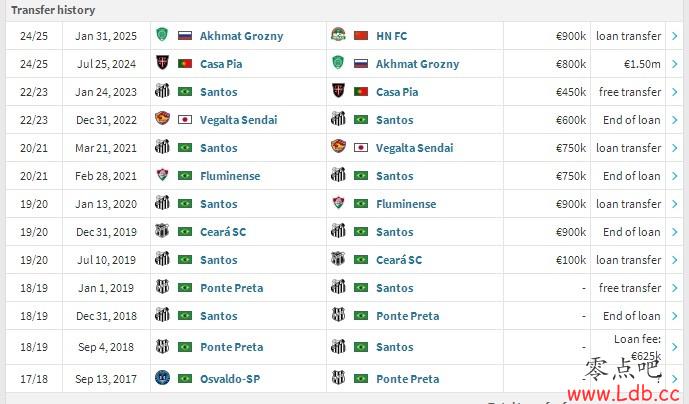This screenshot has width=689, height=404.
Task: Expand details arrow for Jul 25, 2024 transfer
Action: (x=674, y=64)
